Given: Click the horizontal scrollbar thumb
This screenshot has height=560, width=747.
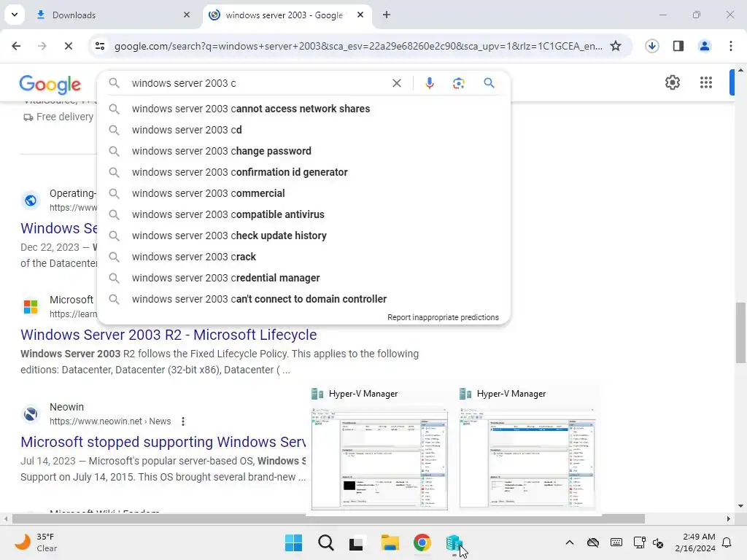Looking at the screenshot, I should click(x=329, y=518).
